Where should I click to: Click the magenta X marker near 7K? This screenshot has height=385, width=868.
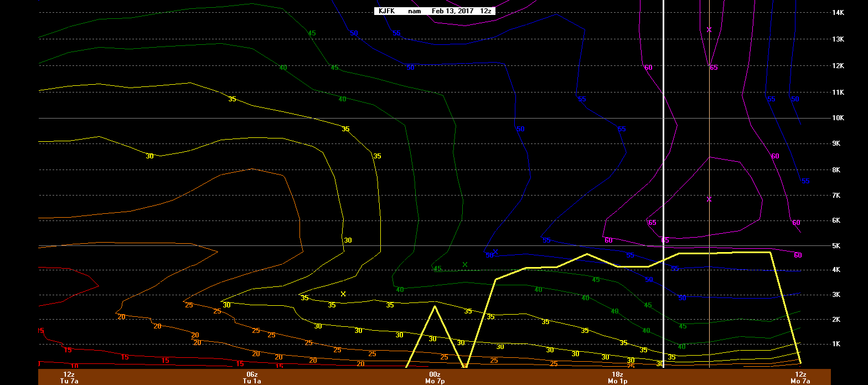tap(709, 199)
